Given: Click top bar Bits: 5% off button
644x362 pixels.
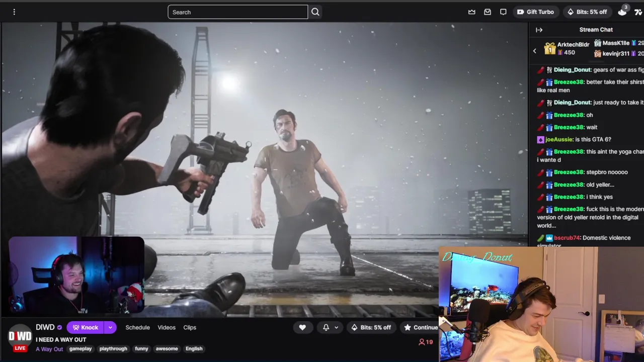Looking at the screenshot, I should click(x=587, y=12).
